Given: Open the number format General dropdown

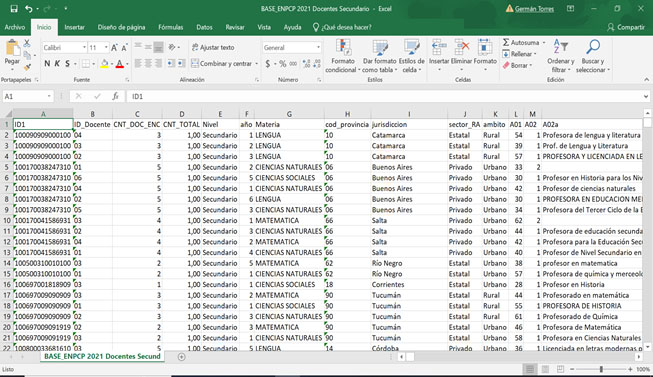Looking at the screenshot, I should tap(319, 47).
